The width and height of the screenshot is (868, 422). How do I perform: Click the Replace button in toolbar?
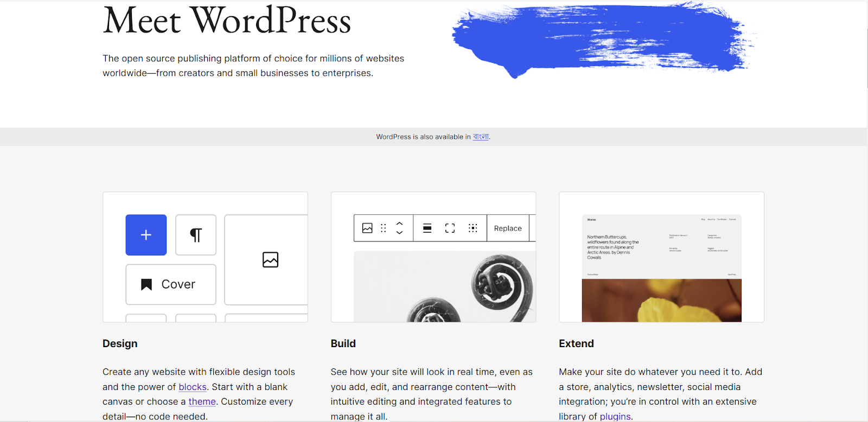508,228
